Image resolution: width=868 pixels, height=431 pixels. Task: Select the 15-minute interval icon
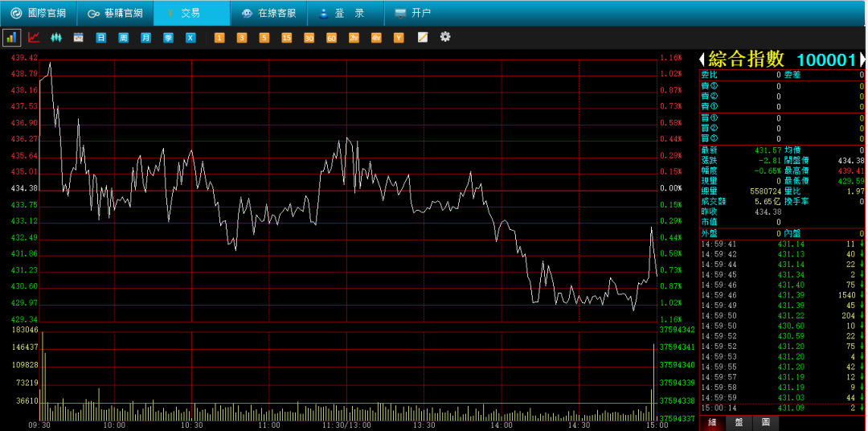pos(287,38)
